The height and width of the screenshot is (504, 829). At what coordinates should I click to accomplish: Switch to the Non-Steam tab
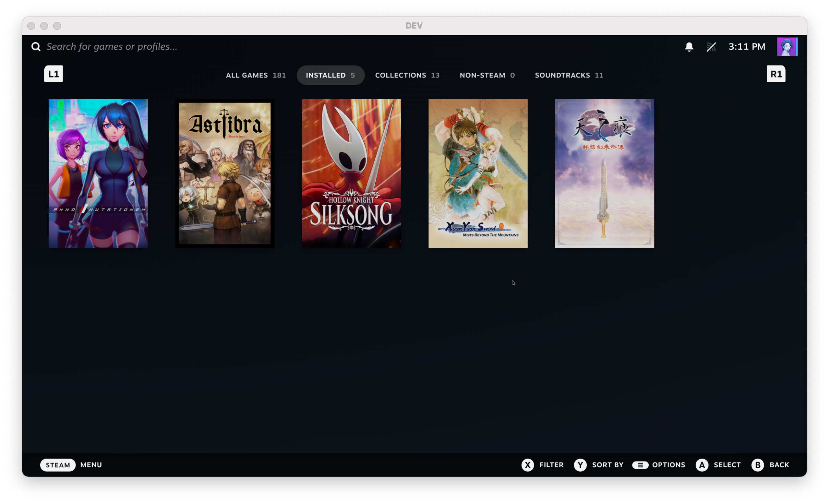pos(487,75)
